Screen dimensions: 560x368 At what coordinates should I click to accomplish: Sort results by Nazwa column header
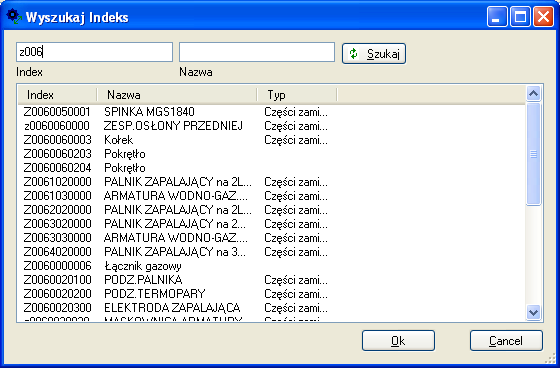tap(177, 95)
